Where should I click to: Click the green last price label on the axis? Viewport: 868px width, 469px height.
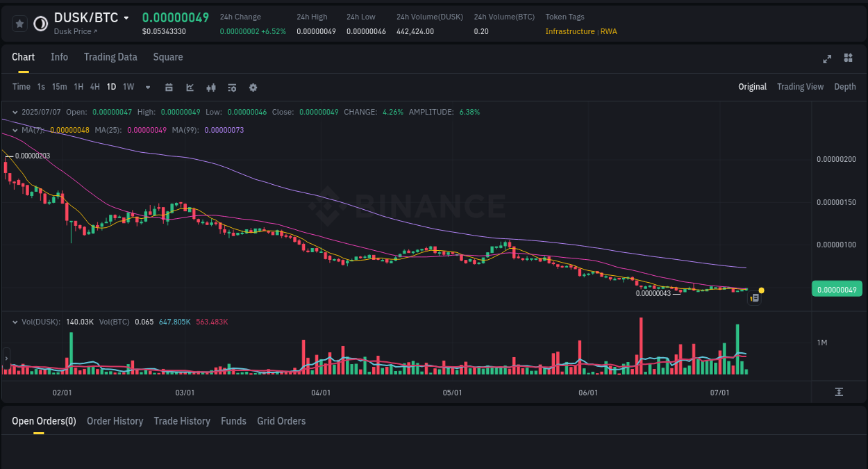[837, 288]
